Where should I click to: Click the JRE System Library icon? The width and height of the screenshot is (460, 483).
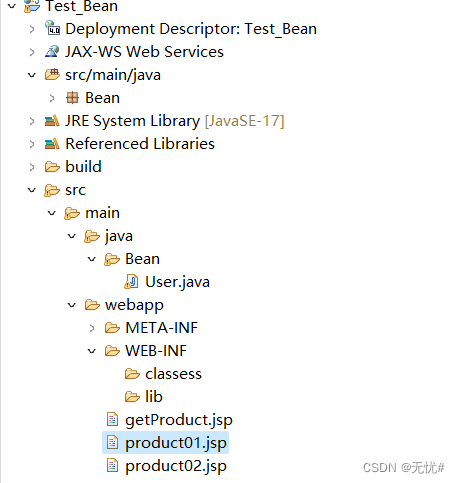(x=52, y=121)
